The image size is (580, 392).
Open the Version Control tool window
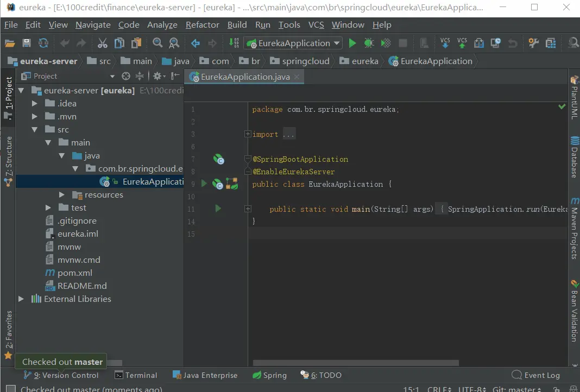61,375
